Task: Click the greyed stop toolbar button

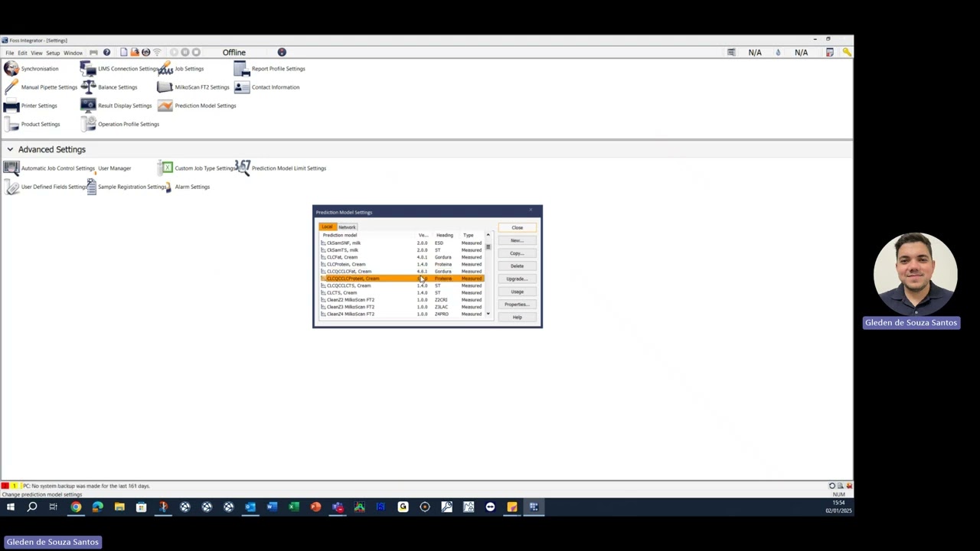Action: coord(196,52)
